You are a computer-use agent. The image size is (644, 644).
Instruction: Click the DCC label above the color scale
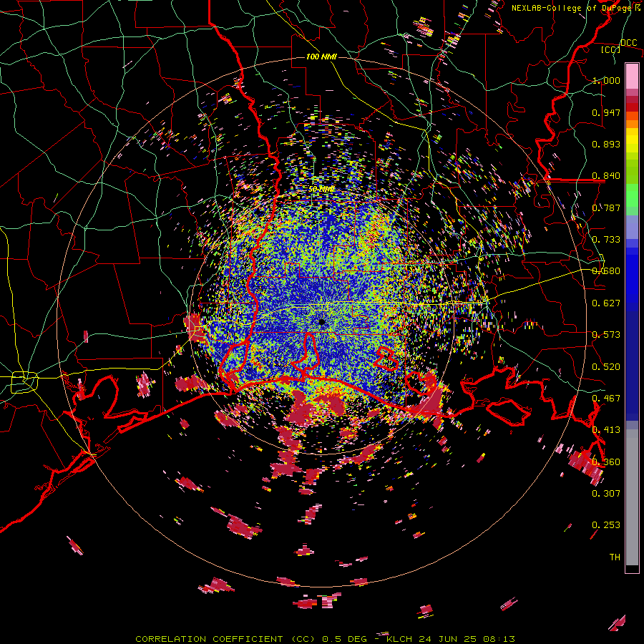click(628, 43)
